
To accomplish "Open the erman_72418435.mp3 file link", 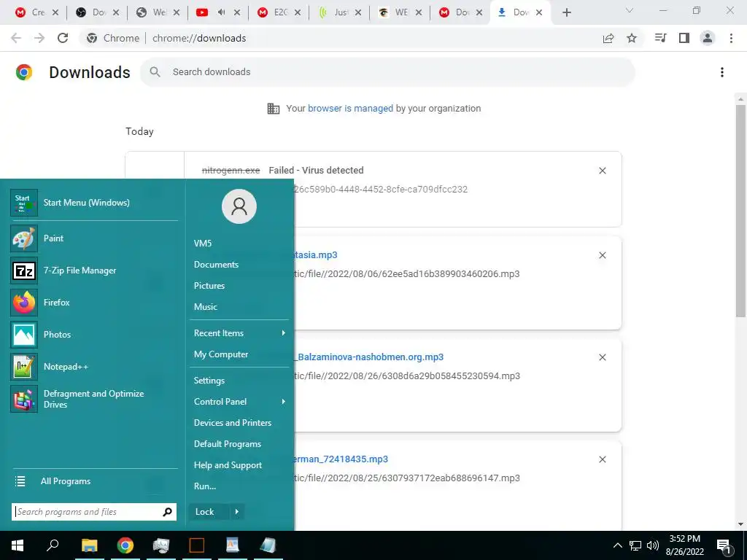I will 341,459.
